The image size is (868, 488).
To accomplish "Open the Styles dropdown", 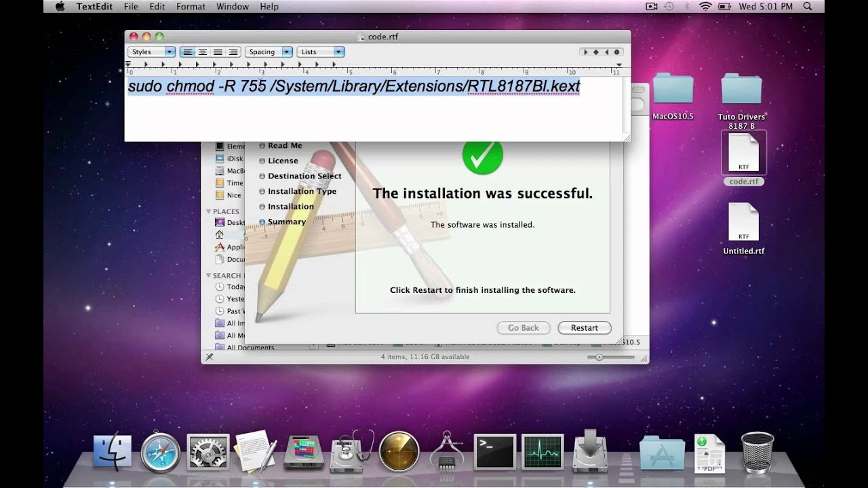I will pyautogui.click(x=151, y=52).
